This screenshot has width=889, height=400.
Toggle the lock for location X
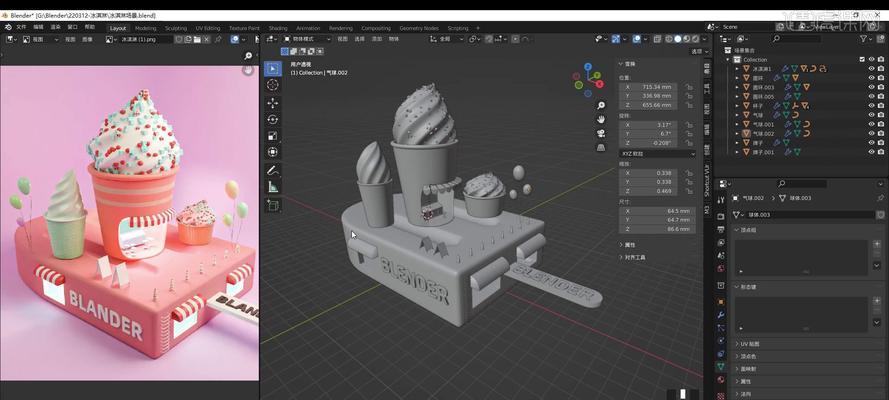[x=689, y=87]
